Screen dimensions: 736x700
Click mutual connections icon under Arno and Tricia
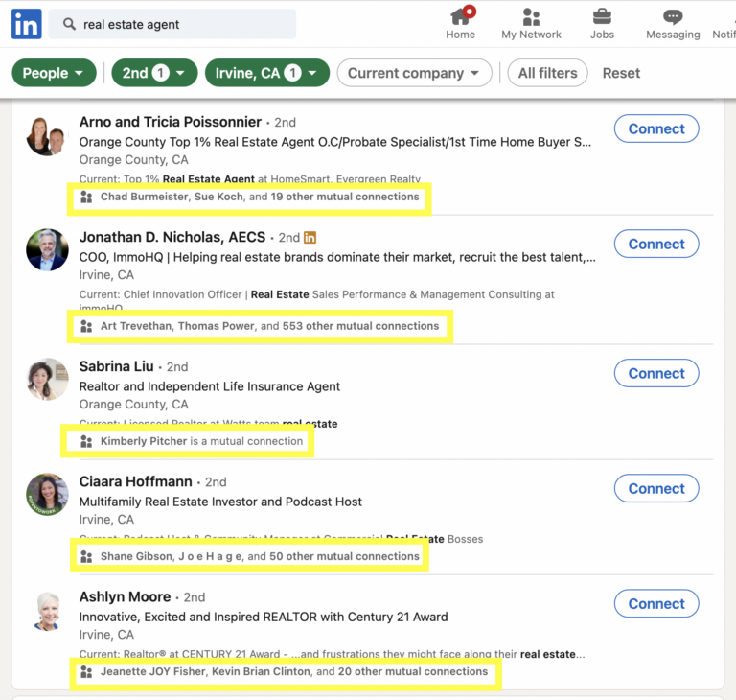coord(86,197)
